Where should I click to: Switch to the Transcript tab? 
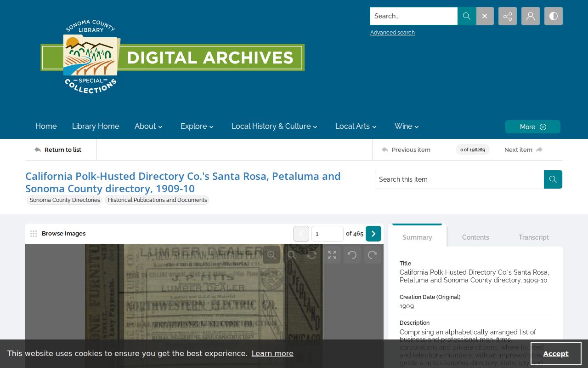point(534,237)
